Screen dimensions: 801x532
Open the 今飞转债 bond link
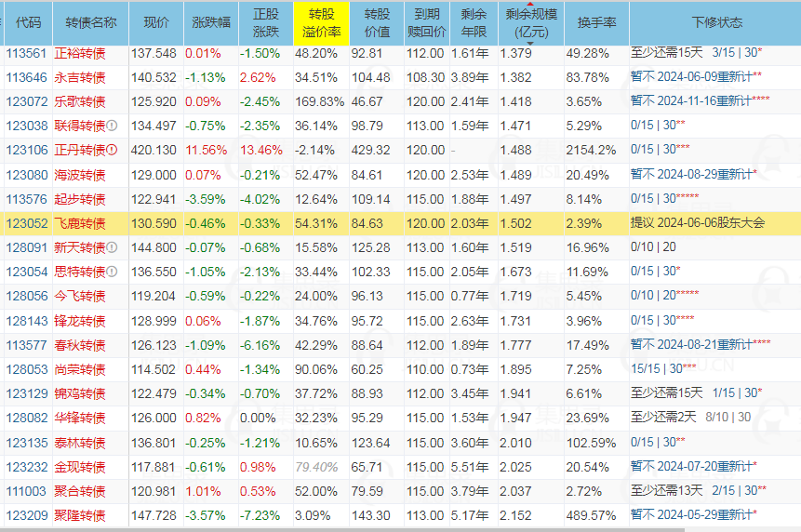click(80, 296)
